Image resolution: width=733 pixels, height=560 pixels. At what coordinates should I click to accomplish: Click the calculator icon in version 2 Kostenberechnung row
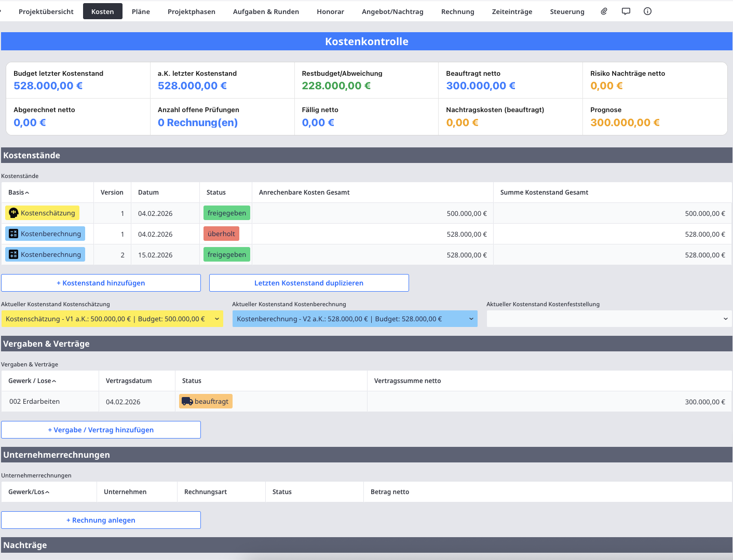click(x=14, y=255)
